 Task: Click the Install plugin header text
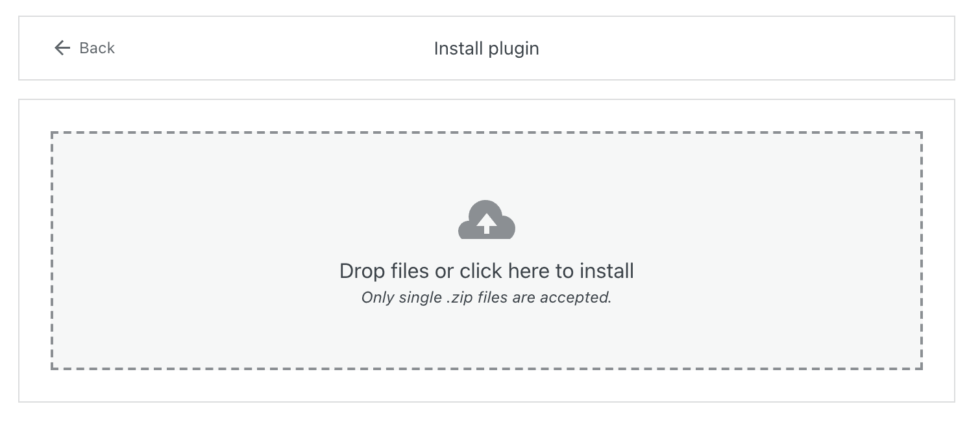485,48
